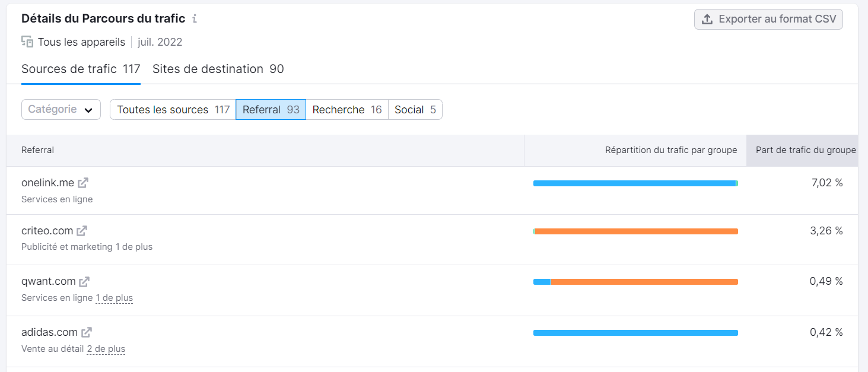Open the onelink.me referral link
Viewport: 868px width, 372px height.
pyautogui.click(x=47, y=183)
